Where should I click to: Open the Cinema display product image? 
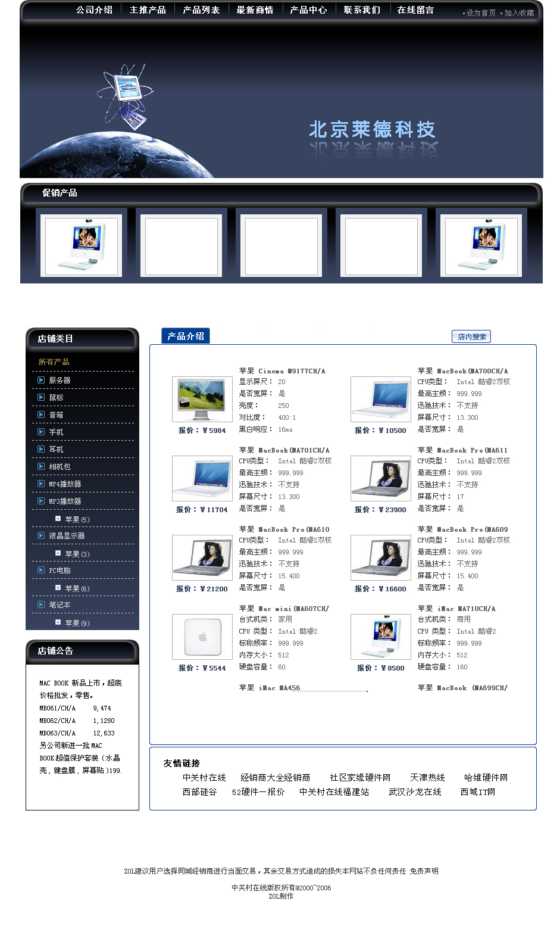(202, 399)
